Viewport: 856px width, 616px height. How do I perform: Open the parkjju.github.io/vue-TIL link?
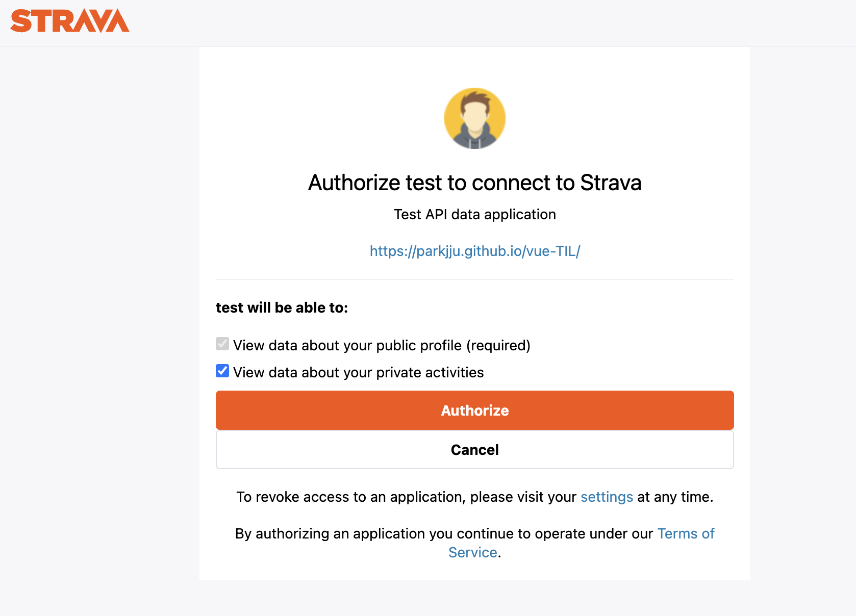coord(475,251)
